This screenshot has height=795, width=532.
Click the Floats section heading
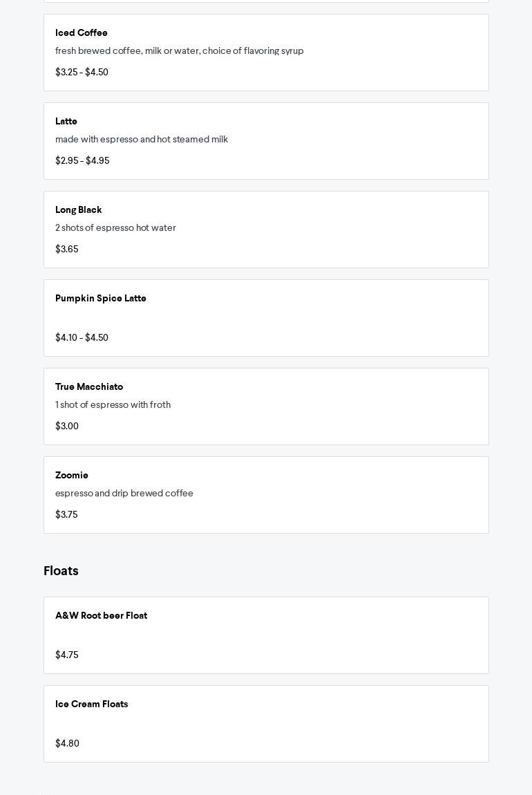(61, 571)
